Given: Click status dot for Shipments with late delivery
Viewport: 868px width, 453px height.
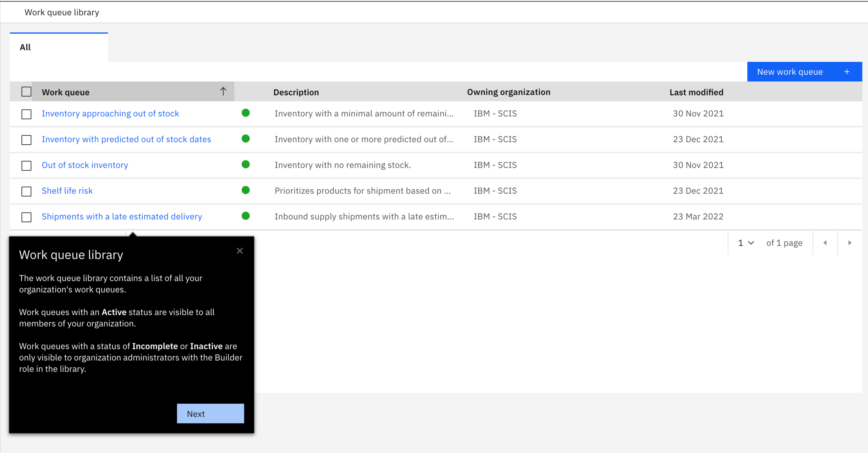Looking at the screenshot, I should 246,216.
